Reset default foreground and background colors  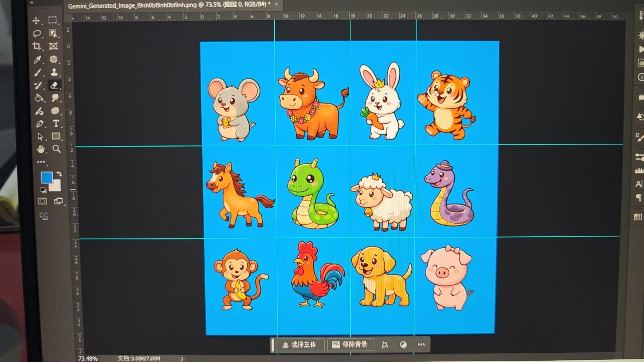point(43,190)
